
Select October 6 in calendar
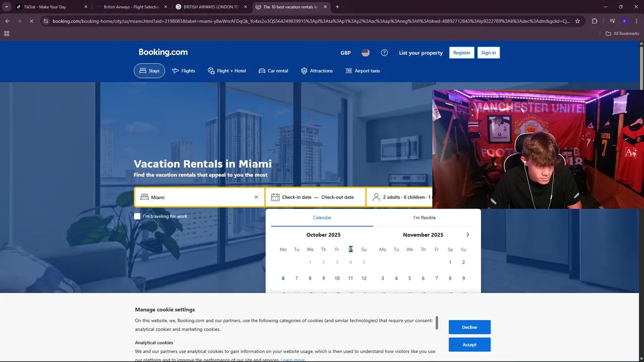283,279
